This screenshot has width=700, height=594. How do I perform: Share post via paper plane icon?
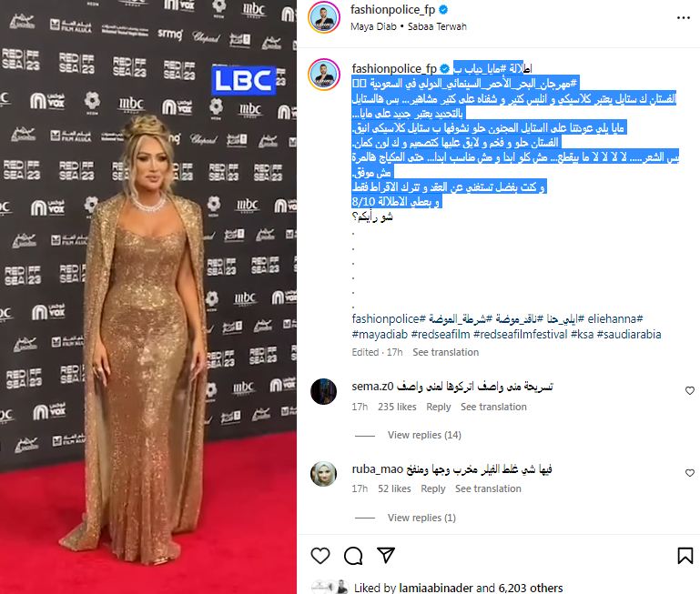click(386, 555)
